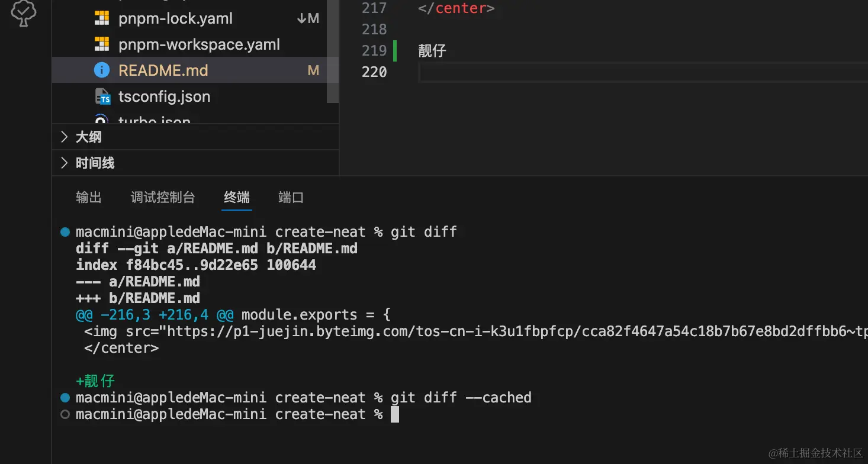This screenshot has height=464, width=868.
Task: Switch to the 调试控制台 debug console tab
Action: click(163, 198)
